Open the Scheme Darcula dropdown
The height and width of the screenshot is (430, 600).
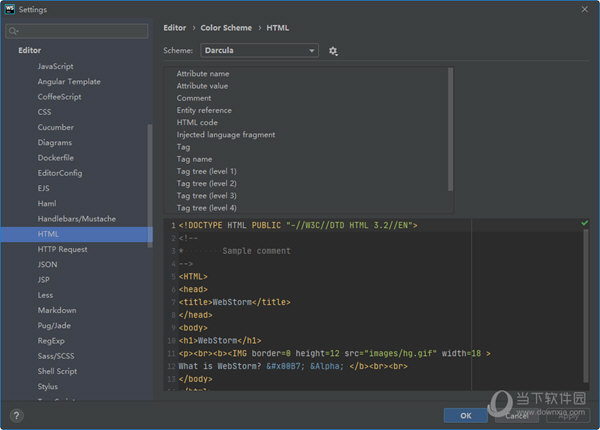tap(259, 50)
